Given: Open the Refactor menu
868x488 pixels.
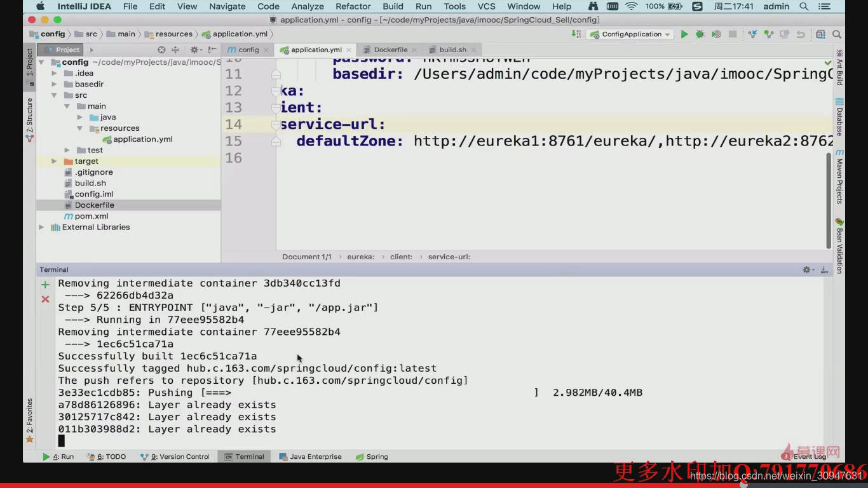Looking at the screenshot, I should pyautogui.click(x=353, y=6).
